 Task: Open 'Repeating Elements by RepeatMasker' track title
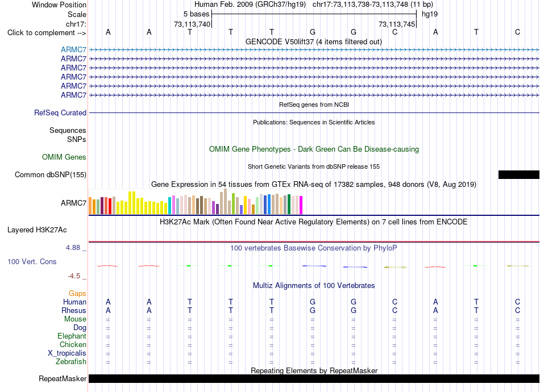coord(314,370)
